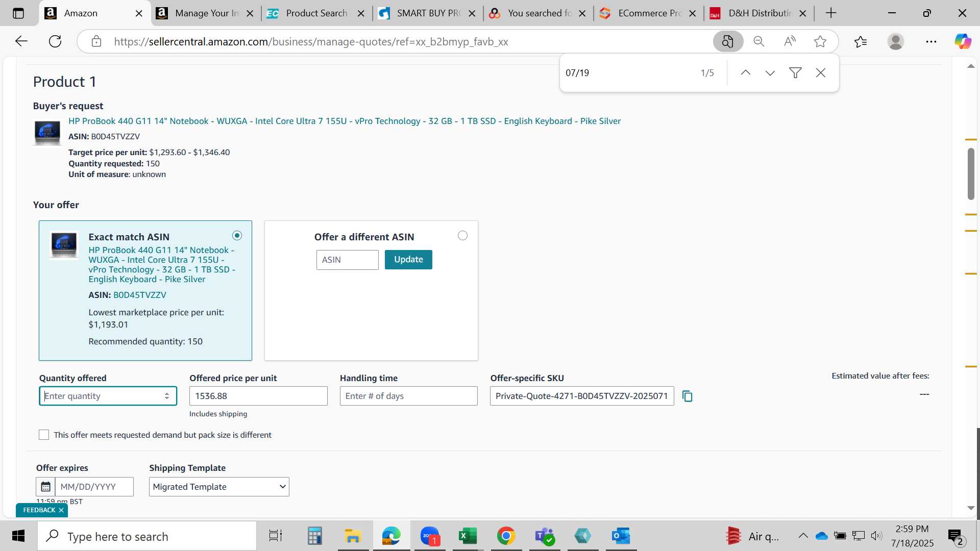Open Google Chrome from the taskbar
Image resolution: width=980 pixels, height=551 pixels.
[506, 536]
